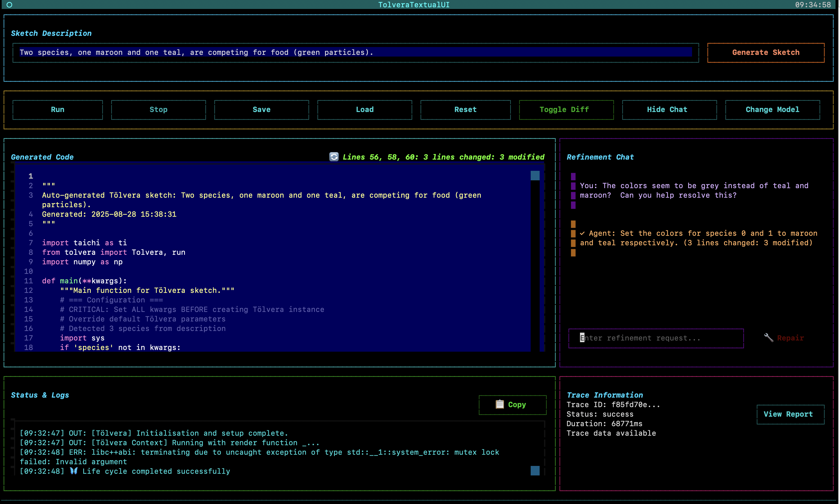The width and height of the screenshot is (840, 504).
Task: Hide the refinement chat panel
Action: 669,110
